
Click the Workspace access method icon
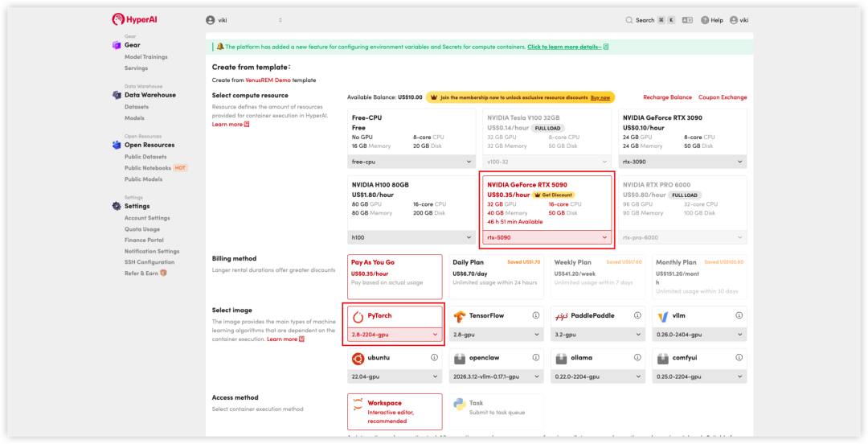pos(358,405)
